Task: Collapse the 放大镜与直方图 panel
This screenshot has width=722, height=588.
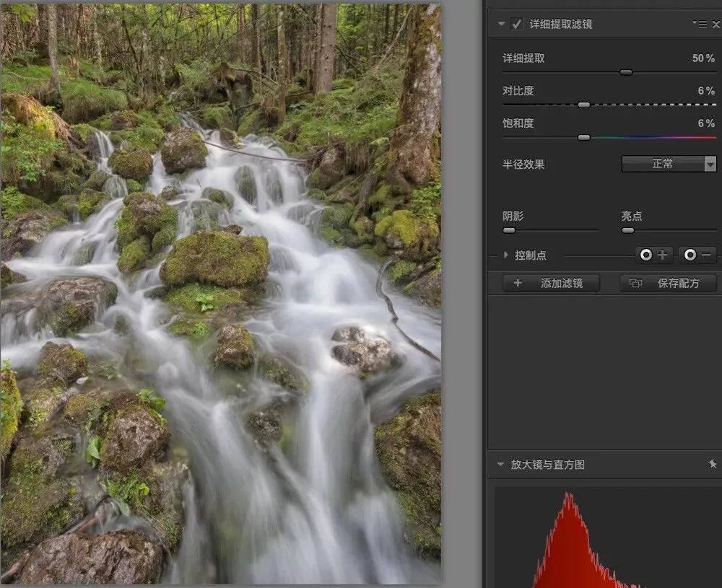Action: tap(500, 465)
